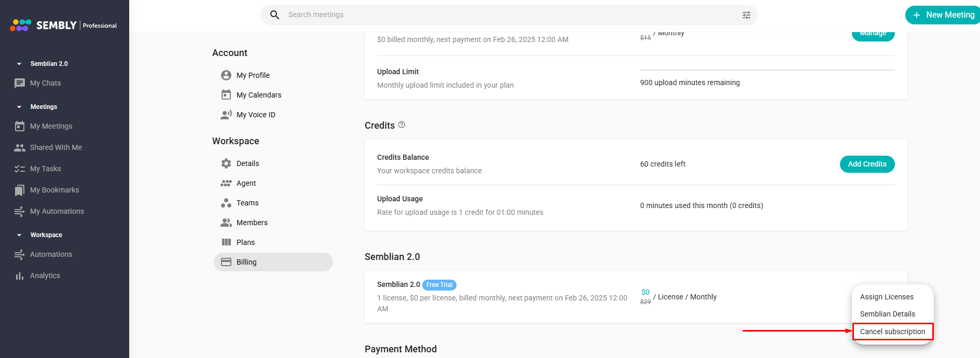This screenshot has height=358, width=980.
Task: Click the Free Trial badge
Action: tap(439, 285)
